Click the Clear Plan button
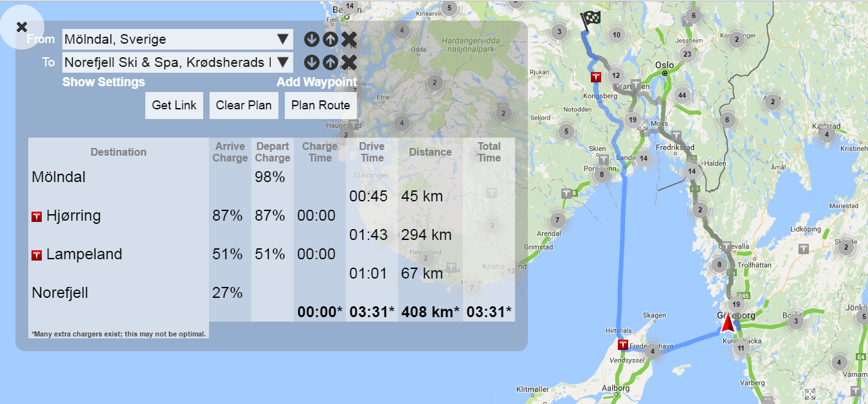Image resolution: width=868 pixels, height=404 pixels. pos(244,106)
